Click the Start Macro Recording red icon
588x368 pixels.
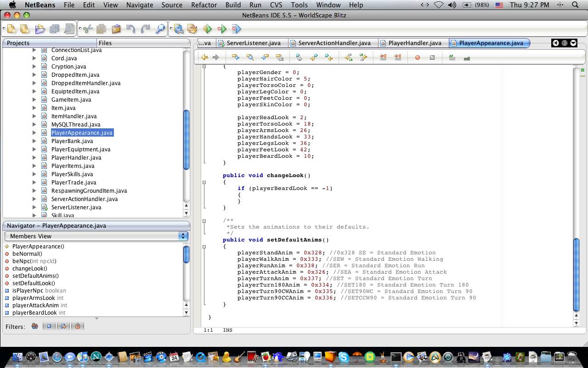pos(418,57)
